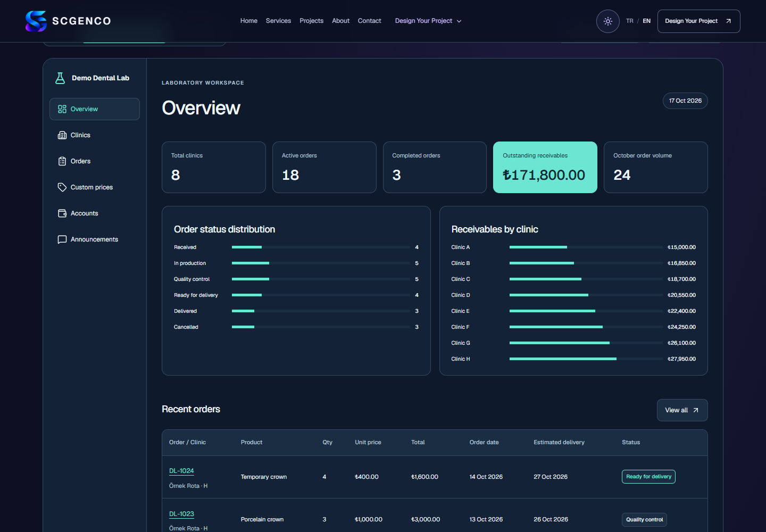Click the 17 Oct 2026 date pill
This screenshot has height=532, width=766.
685,101
